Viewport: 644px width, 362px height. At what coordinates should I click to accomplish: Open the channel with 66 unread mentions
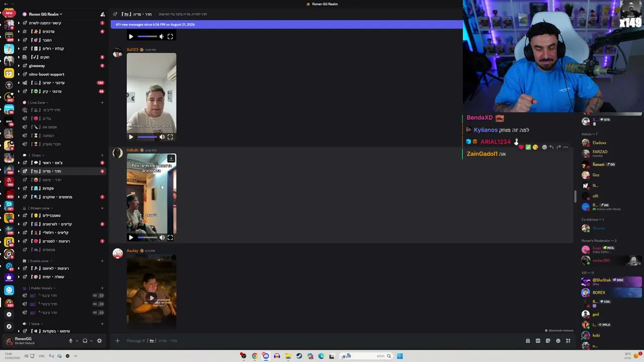(x=62, y=92)
